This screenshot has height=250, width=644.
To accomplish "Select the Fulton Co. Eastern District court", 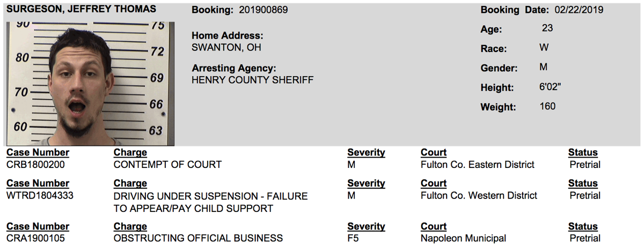I will click(478, 165).
